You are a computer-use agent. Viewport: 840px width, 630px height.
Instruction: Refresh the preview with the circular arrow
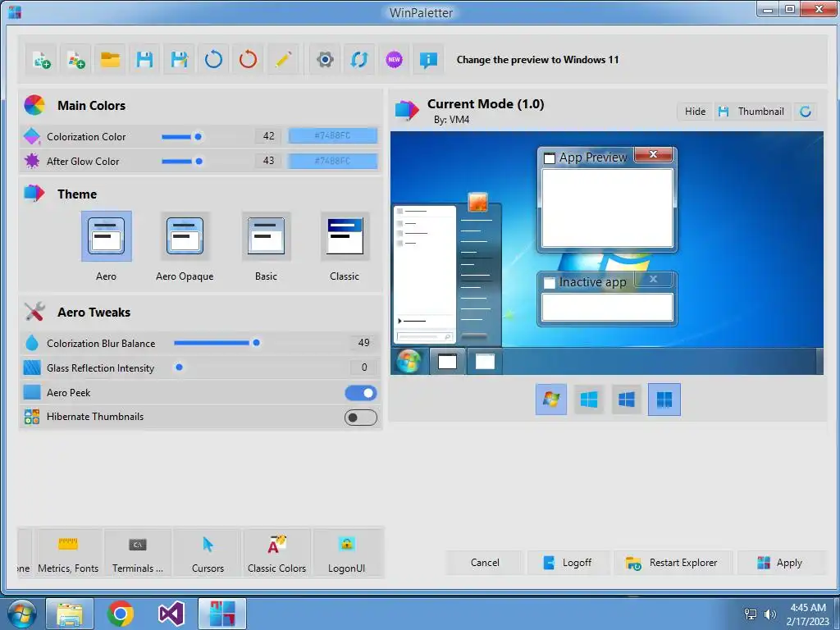tap(806, 112)
